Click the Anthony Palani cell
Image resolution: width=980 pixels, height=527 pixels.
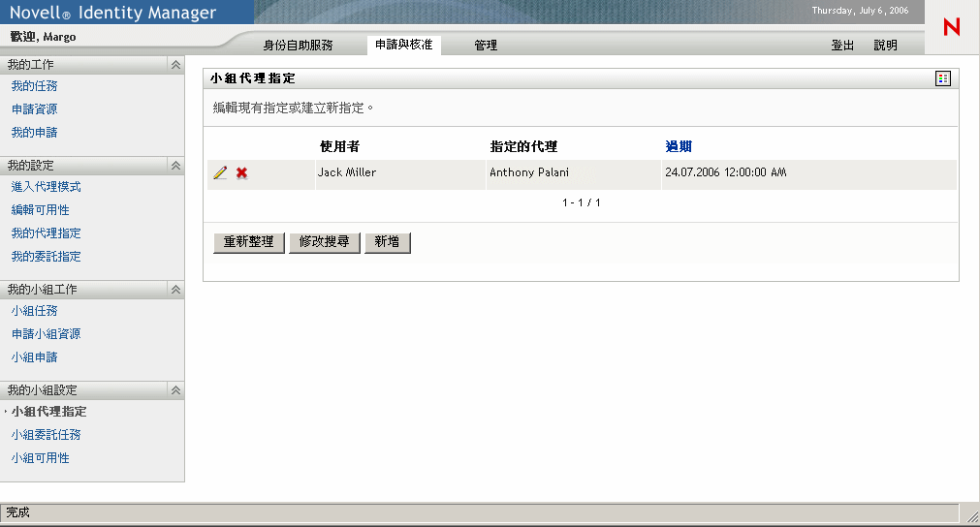click(x=573, y=174)
